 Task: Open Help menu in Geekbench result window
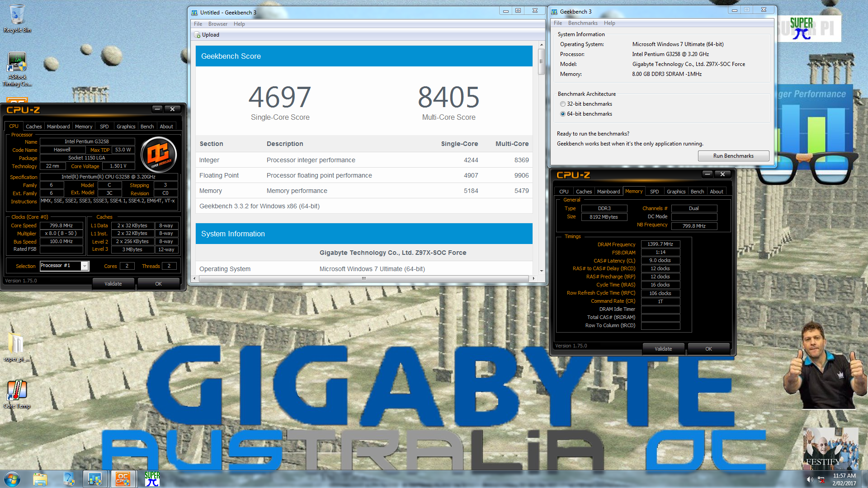(x=239, y=24)
